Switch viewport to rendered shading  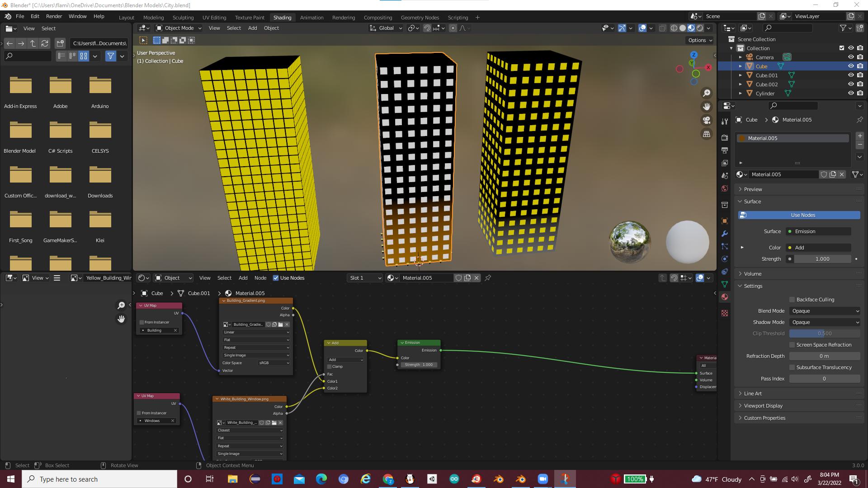[x=700, y=28]
